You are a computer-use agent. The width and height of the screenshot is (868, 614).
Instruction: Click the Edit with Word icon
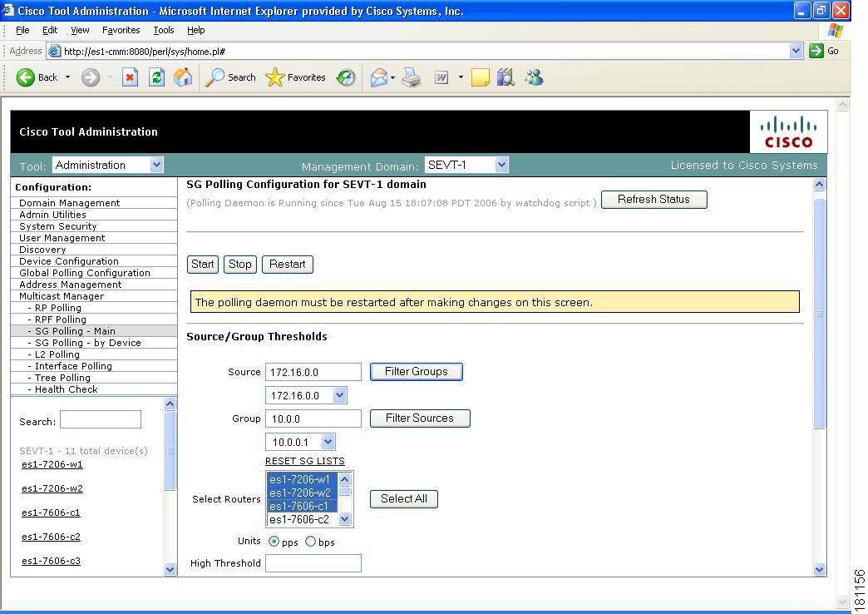(441, 77)
